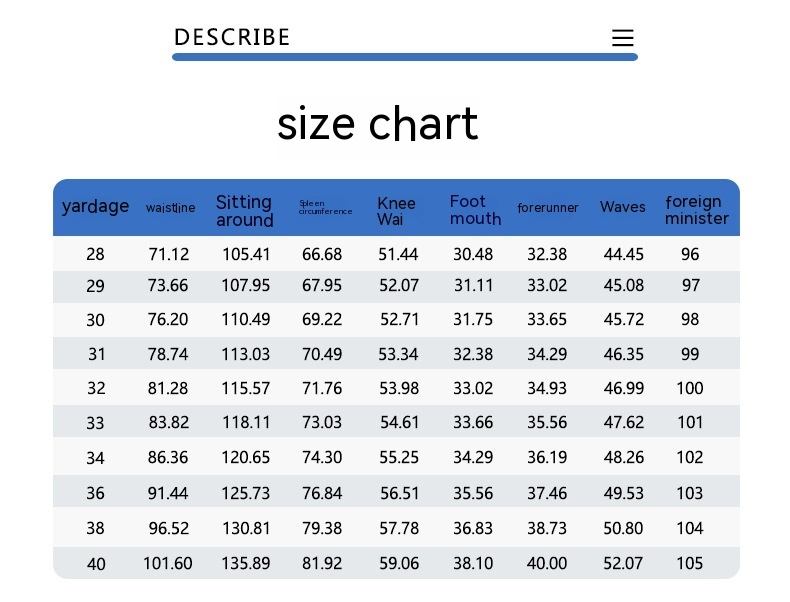Viewport: 790px width, 602px height.
Task: Click the Spleen circumference column header
Action: (325, 207)
